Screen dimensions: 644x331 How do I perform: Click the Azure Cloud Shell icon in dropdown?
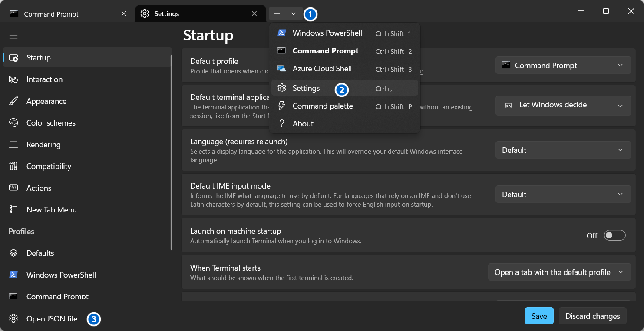(x=282, y=69)
